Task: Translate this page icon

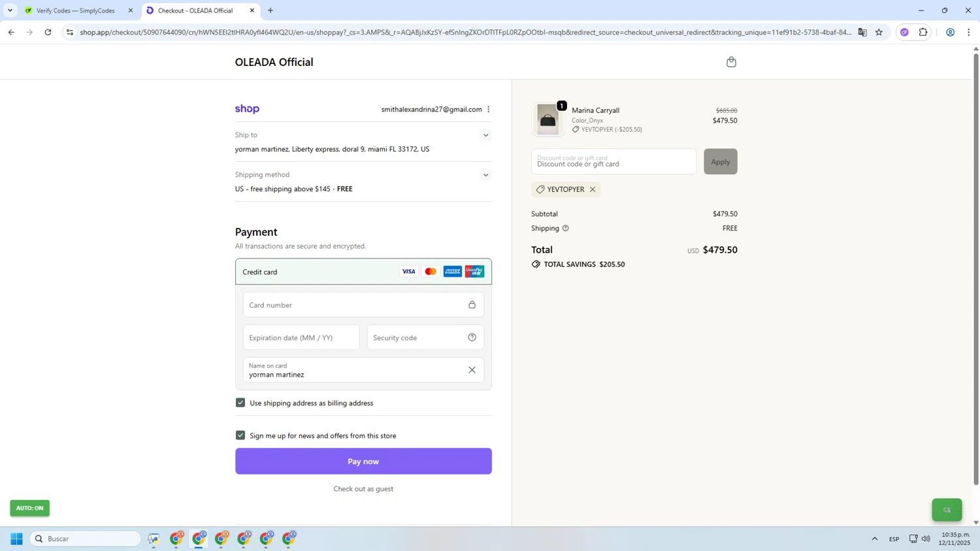Action: (862, 32)
